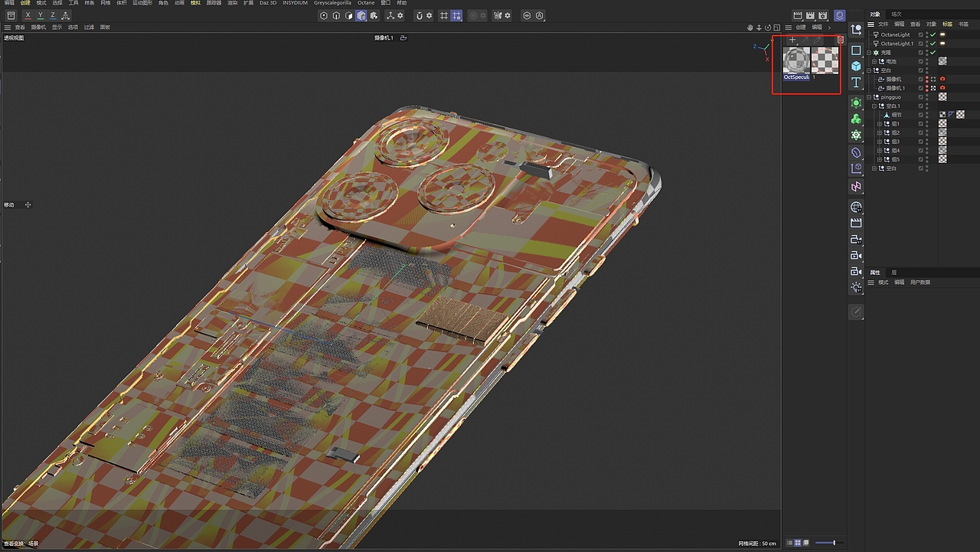The height and width of the screenshot is (552, 980).
Task: Toggle layer checkbox for pingguo
Action: [x=921, y=96]
